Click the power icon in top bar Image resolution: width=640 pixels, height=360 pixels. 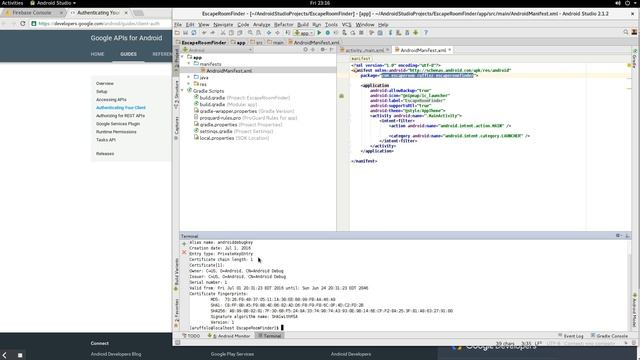click(627, 3)
